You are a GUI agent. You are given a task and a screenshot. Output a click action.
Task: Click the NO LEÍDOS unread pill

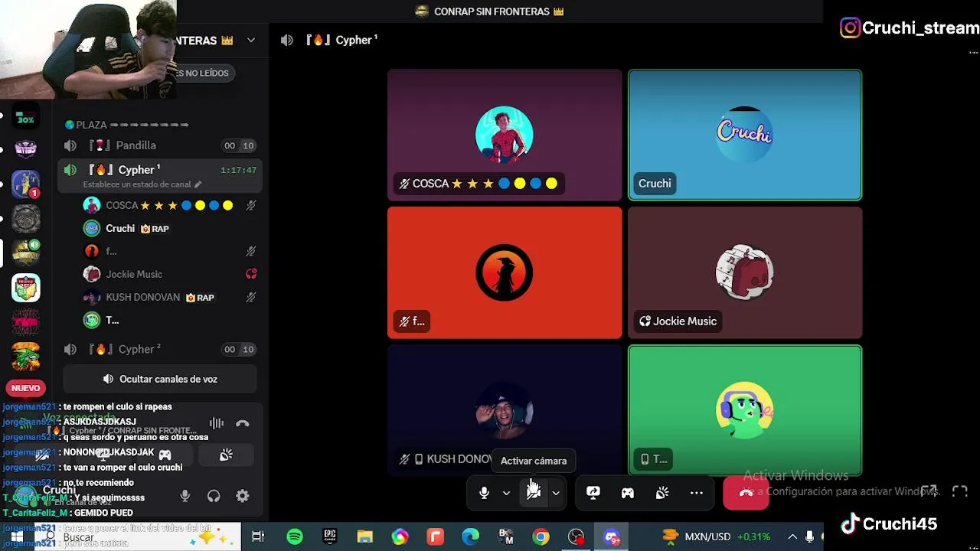[202, 73]
